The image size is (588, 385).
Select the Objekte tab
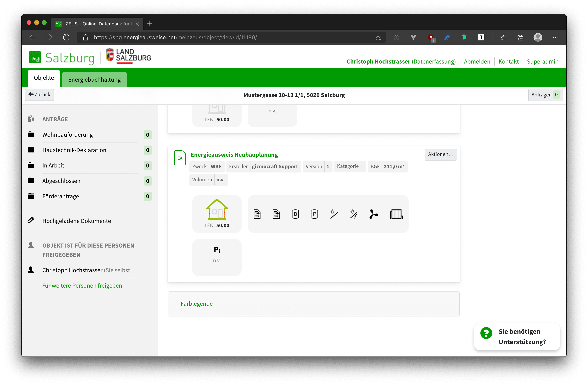[44, 78]
